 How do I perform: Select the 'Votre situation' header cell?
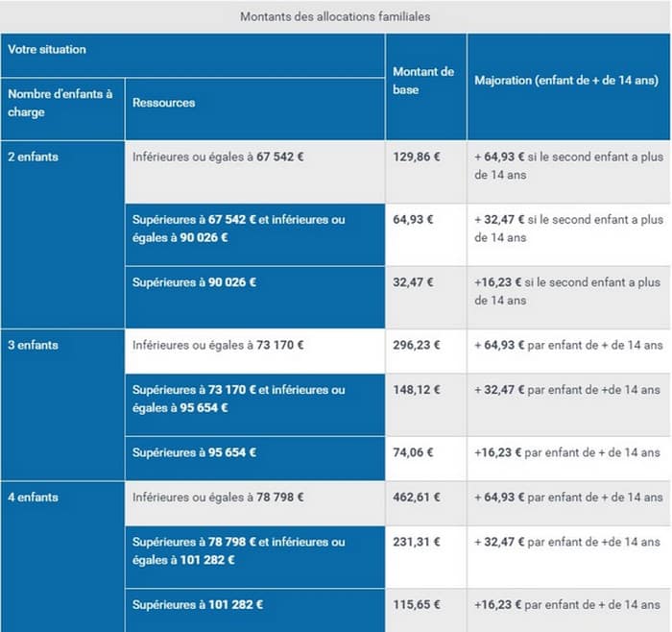193,56
